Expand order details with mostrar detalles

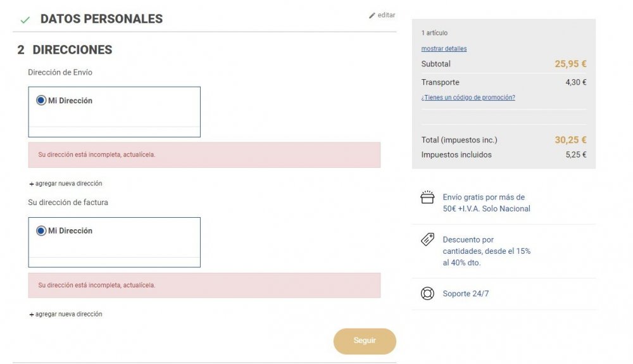[444, 49]
